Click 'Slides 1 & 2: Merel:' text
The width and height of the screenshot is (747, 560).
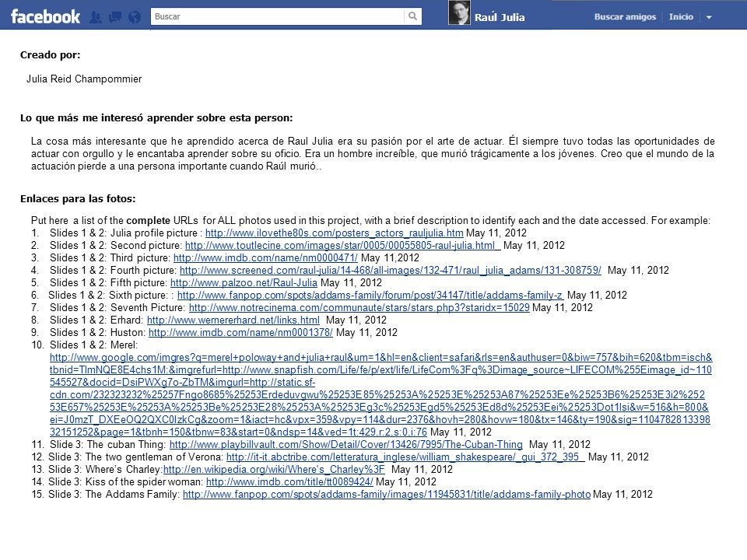(94, 345)
